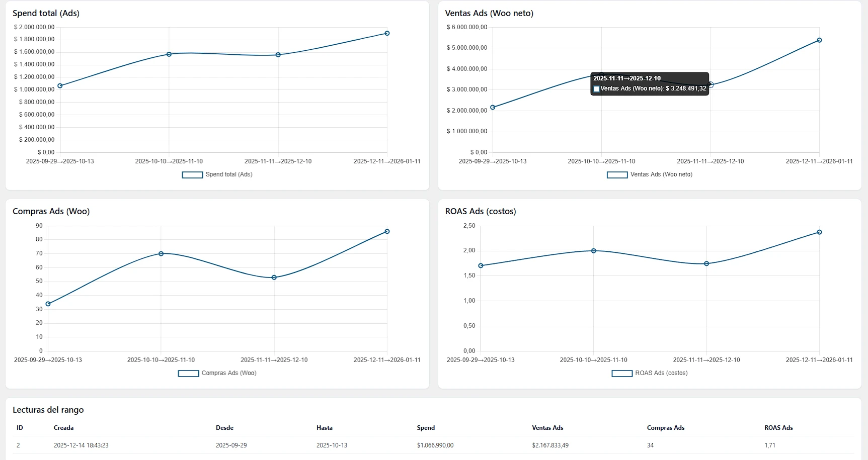Click the last ROAS Ads data point
The height and width of the screenshot is (460, 868).
pyautogui.click(x=819, y=232)
